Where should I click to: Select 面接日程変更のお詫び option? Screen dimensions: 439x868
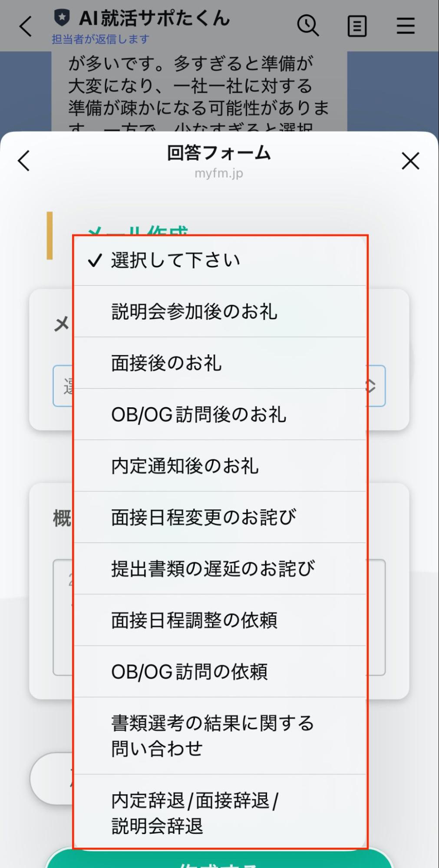coord(203,517)
